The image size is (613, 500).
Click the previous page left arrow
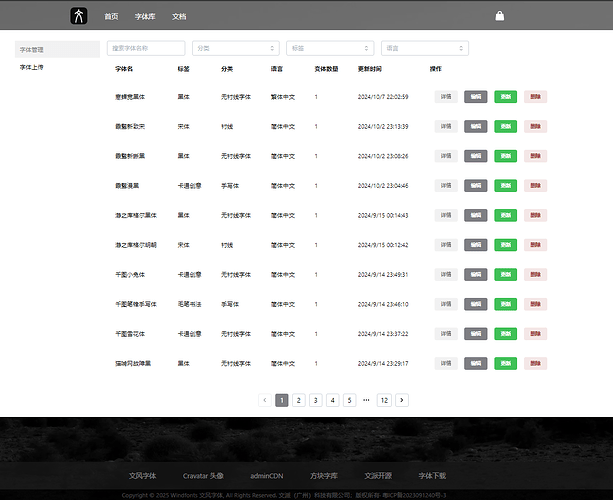(265, 400)
